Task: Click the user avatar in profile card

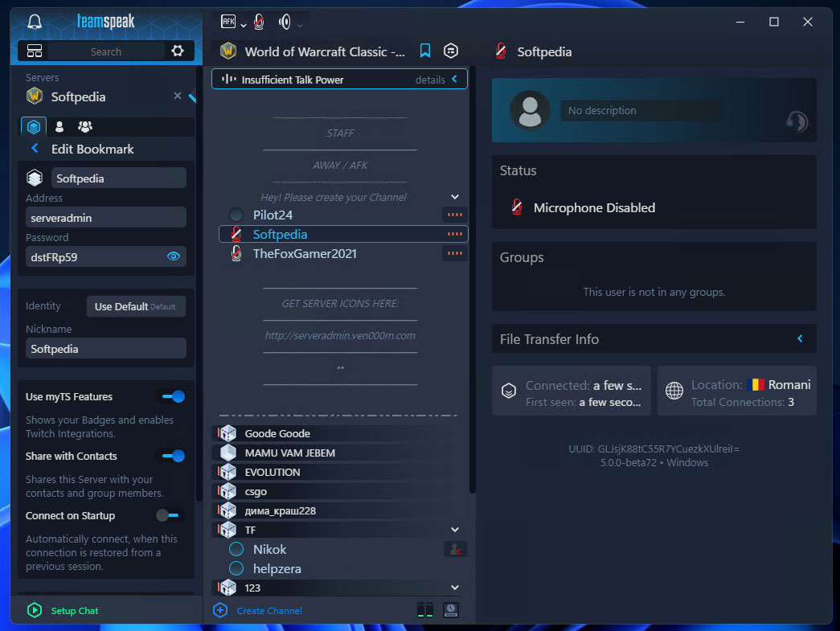Action: [x=530, y=110]
